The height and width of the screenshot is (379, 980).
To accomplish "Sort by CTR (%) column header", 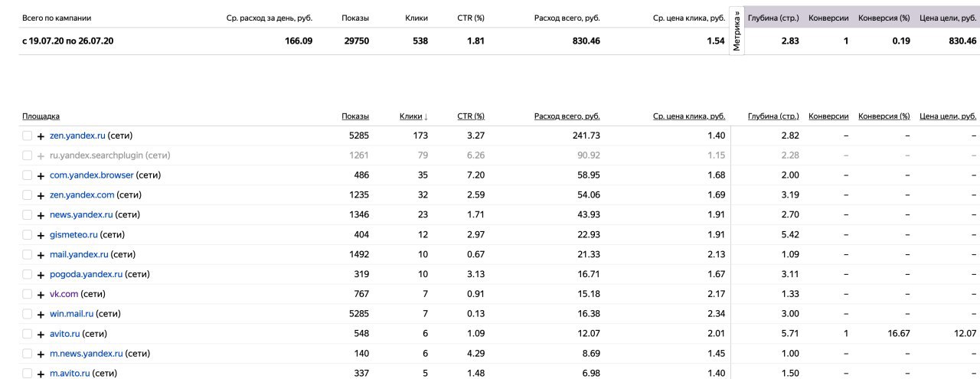I will [471, 116].
